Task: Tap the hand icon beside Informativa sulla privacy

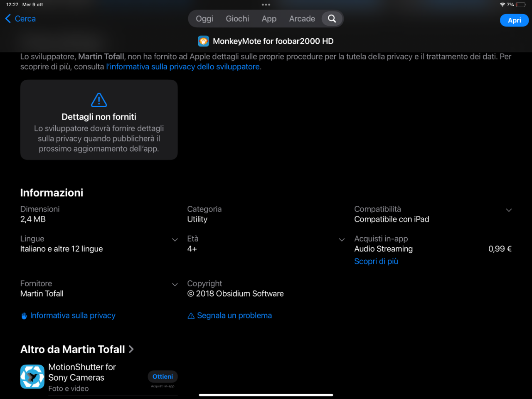Action: coord(24,316)
